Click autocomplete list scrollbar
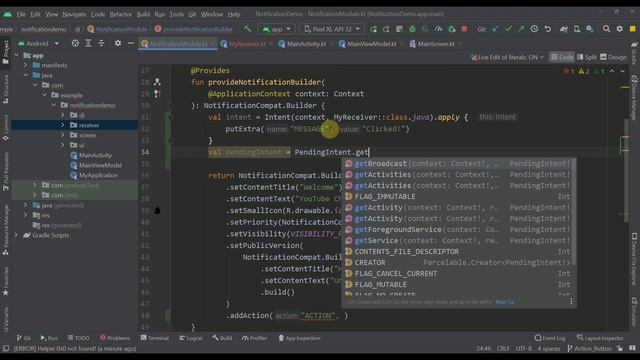 pyautogui.click(x=574, y=212)
